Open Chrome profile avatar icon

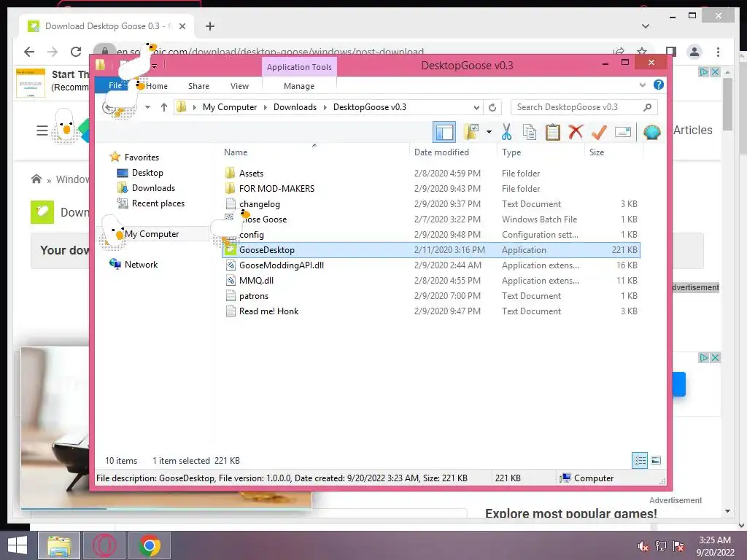(694, 52)
